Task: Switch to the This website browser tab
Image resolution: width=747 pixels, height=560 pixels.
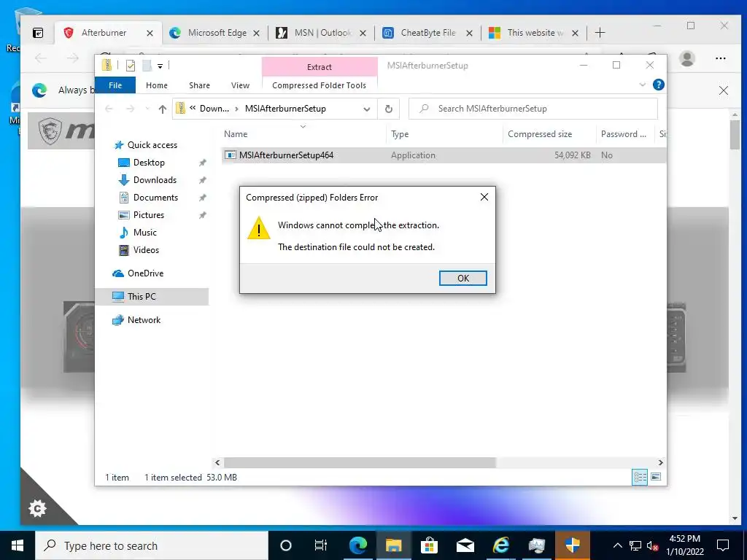Action: pos(535,33)
